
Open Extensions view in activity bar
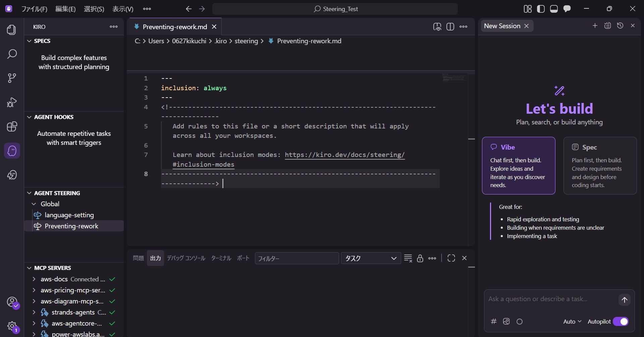tap(12, 126)
